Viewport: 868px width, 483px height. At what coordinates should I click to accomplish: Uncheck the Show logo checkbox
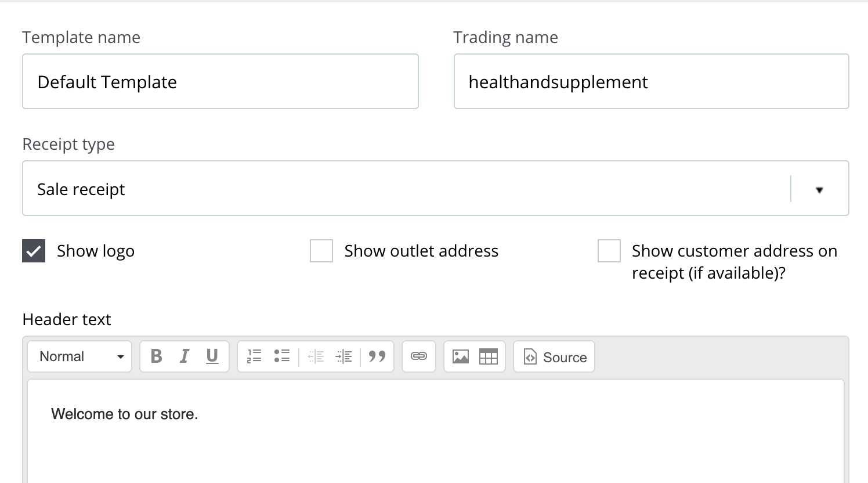[34, 251]
